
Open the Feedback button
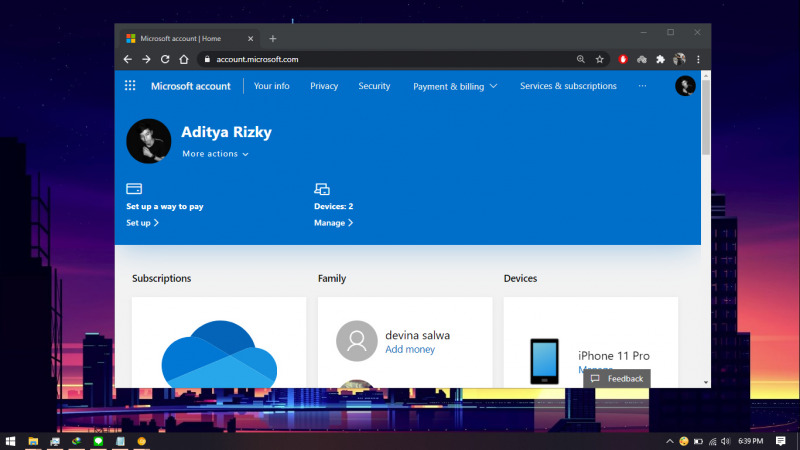tap(617, 379)
